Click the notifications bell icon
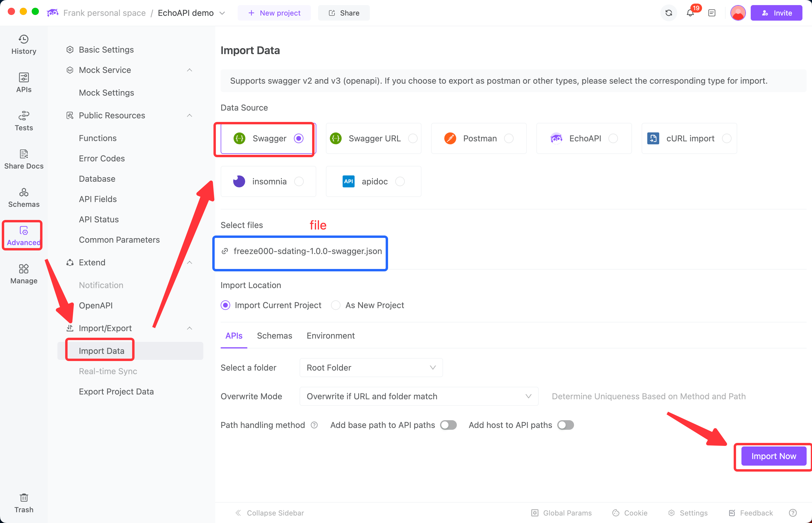Screen dimensions: 812x523 690,13
